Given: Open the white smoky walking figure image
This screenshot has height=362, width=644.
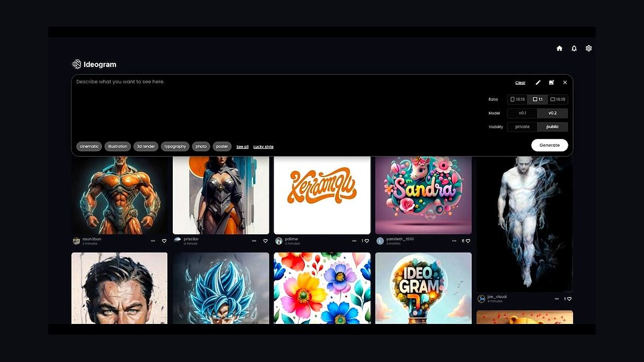Looking at the screenshot, I should [525, 224].
